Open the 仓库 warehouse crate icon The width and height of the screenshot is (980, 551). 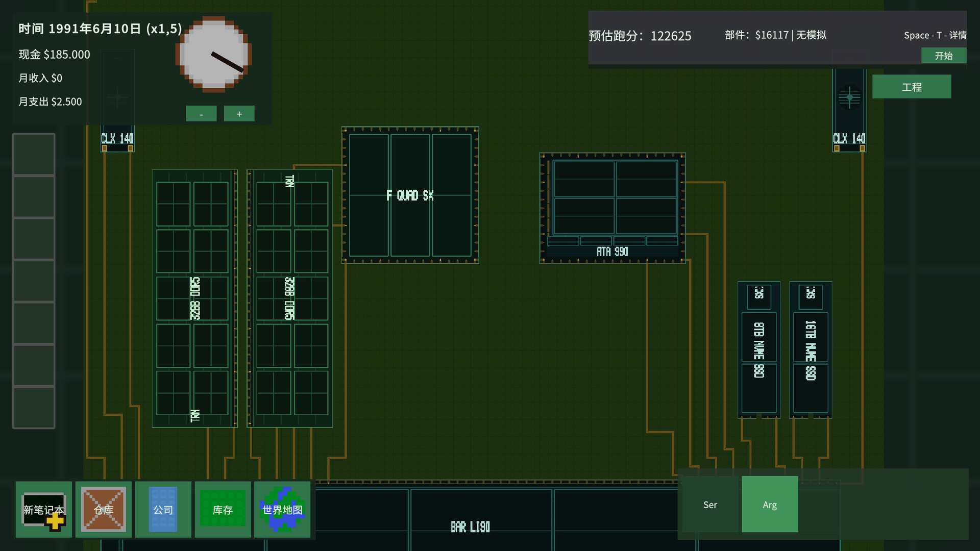click(103, 509)
